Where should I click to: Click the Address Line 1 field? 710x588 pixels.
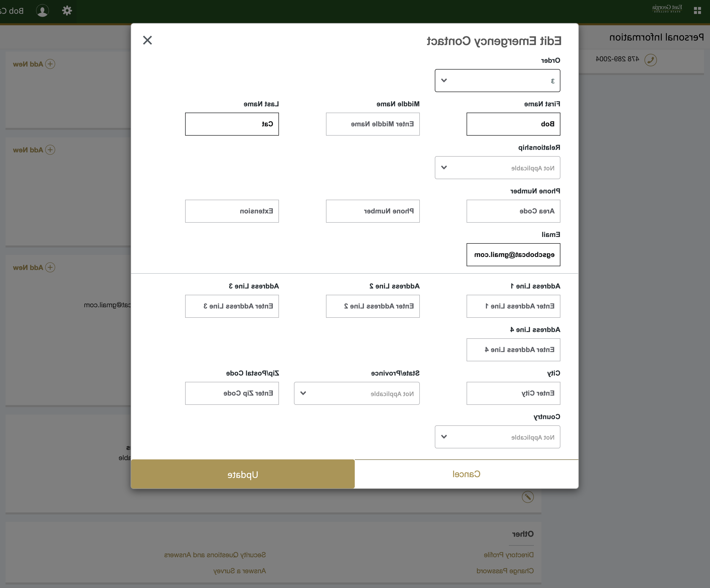pos(513,306)
